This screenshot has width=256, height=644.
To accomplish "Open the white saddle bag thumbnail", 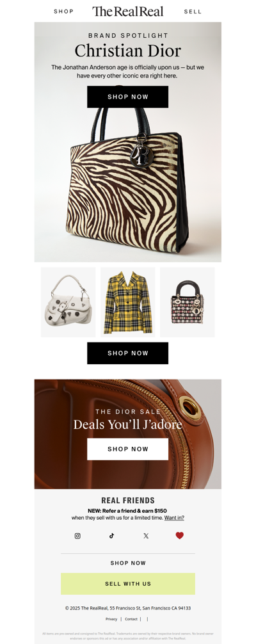I will pyautogui.click(x=68, y=302).
